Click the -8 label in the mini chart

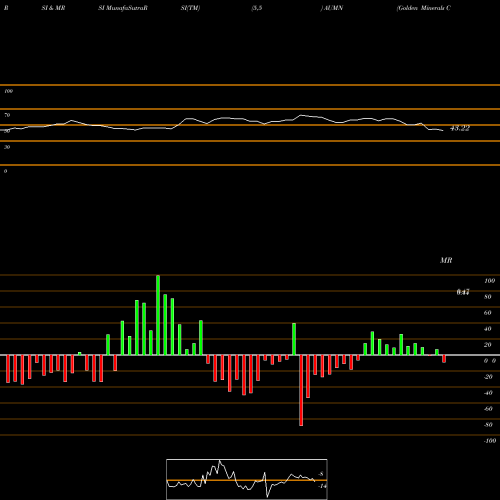click(321, 474)
